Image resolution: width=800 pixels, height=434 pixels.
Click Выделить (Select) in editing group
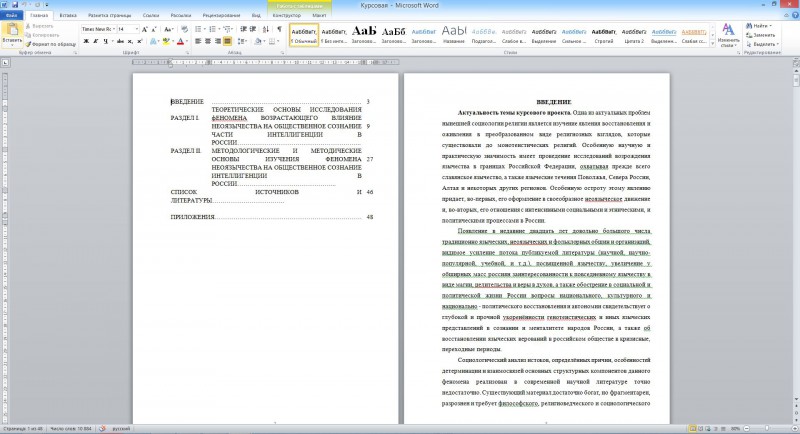(x=762, y=44)
